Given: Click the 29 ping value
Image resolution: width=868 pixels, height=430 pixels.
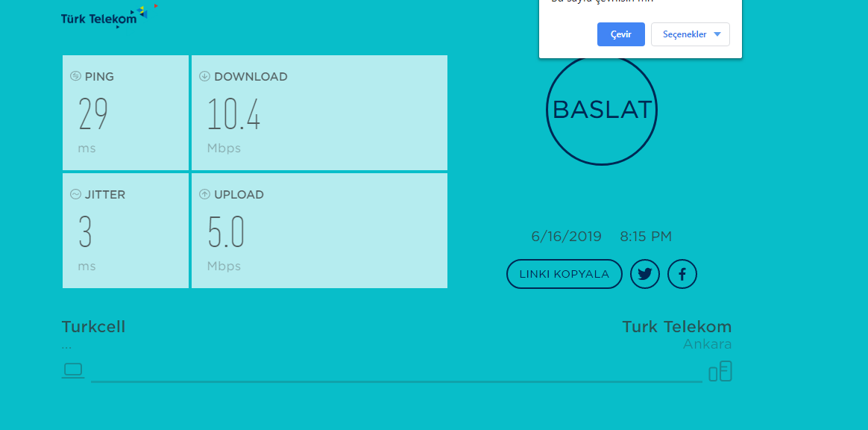Looking at the screenshot, I should [x=93, y=114].
